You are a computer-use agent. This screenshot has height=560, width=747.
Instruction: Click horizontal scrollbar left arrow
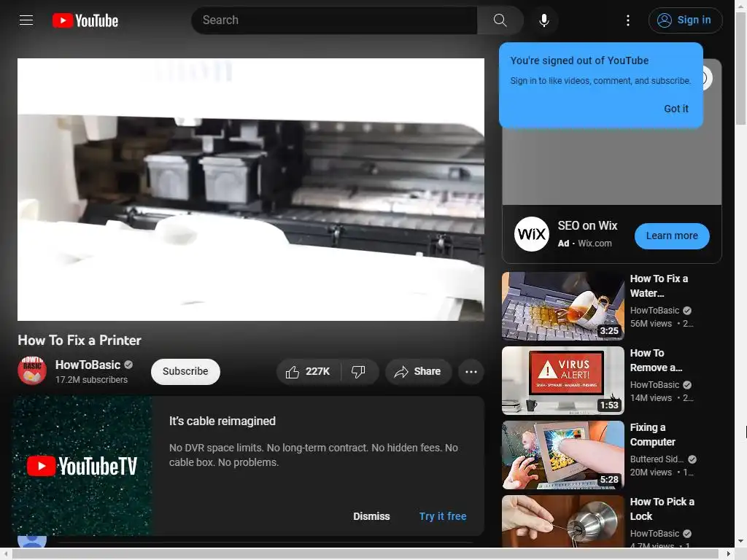tap(5, 554)
